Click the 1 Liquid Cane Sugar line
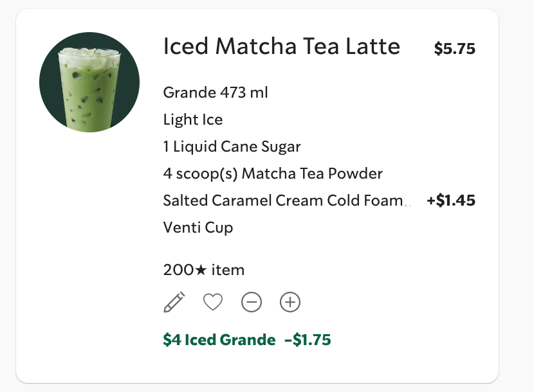The image size is (534, 392). (232, 147)
